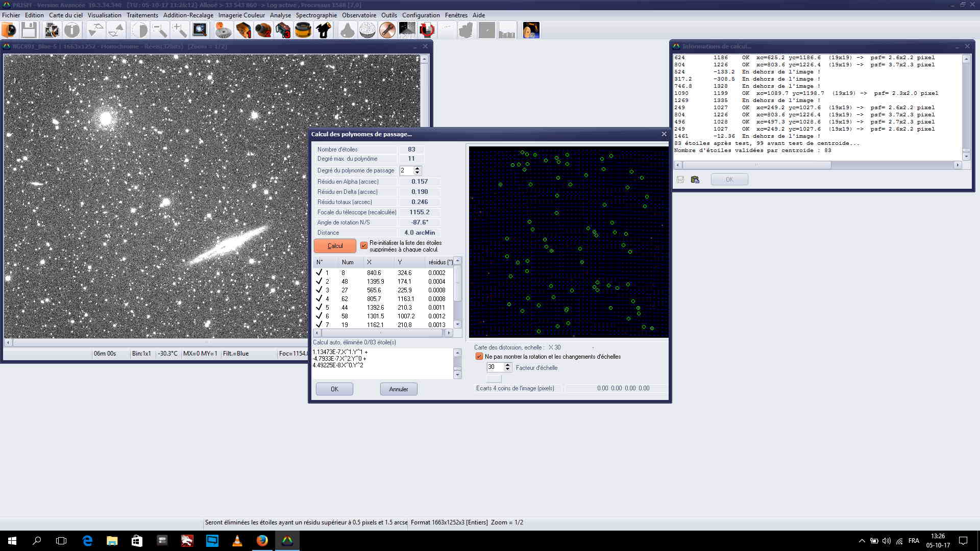Untick star row 1 in list
The height and width of the screenshot is (551, 980).
(319, 272)
